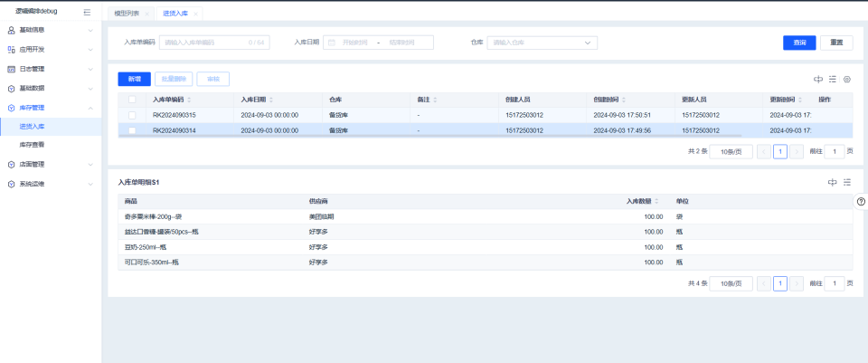The height and width of the screenshot is (363, 868).
Task: Click the 日志管理 sidebar icon
Action: pos(11,70)
